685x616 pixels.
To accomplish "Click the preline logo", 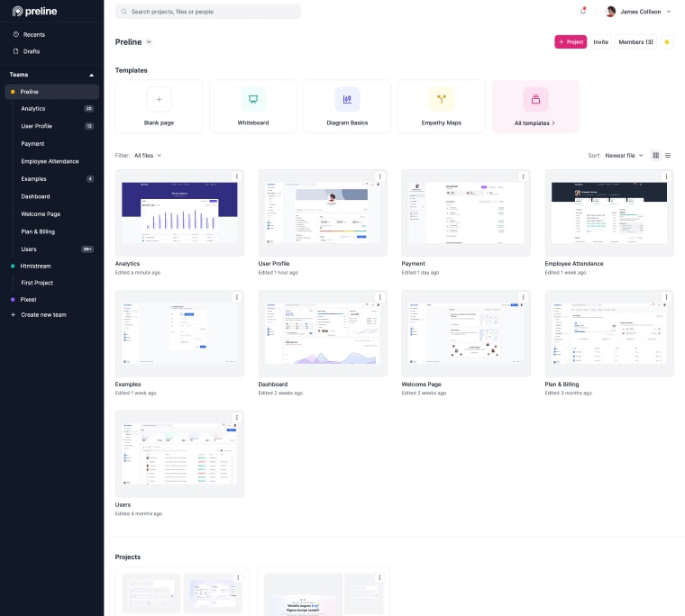I will [34, 12].
